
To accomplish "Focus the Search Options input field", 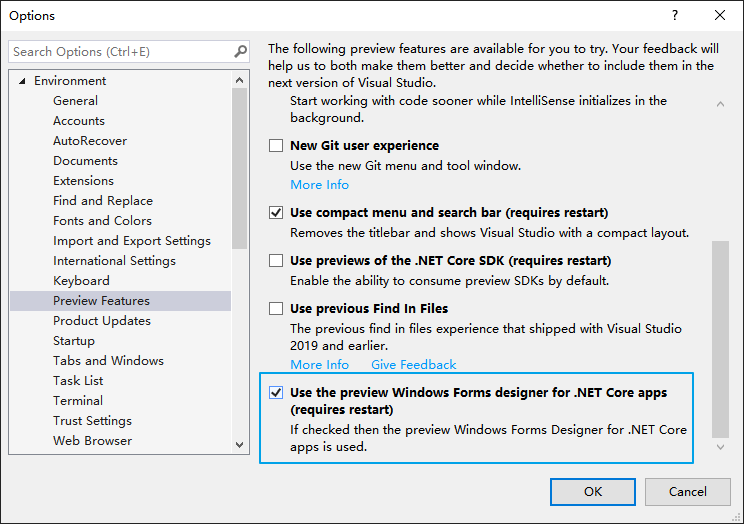I will coord(120,51).
